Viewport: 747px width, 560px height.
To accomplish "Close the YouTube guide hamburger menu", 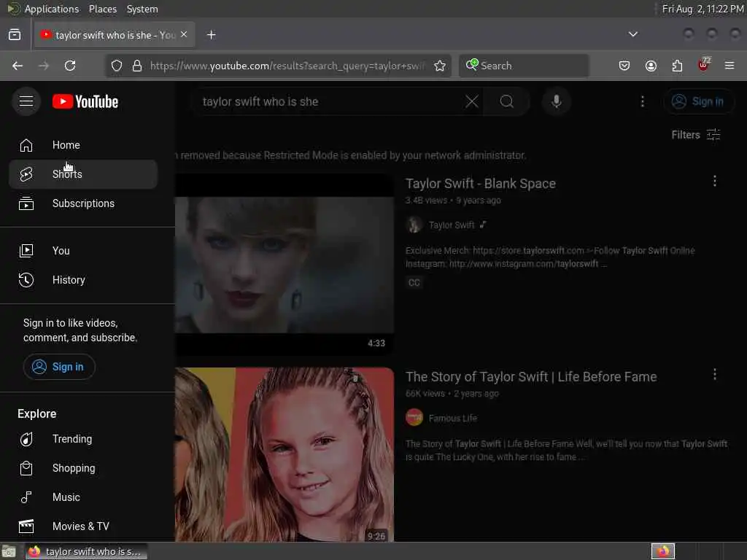I will (x=26, y=101).
